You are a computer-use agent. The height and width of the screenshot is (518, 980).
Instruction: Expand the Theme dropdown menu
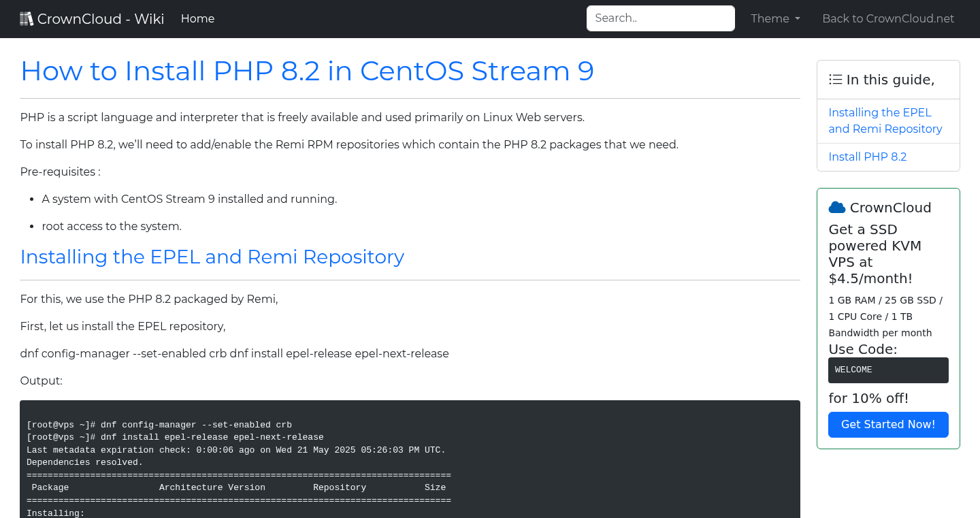pyautogui.click(x=775, y=19)
